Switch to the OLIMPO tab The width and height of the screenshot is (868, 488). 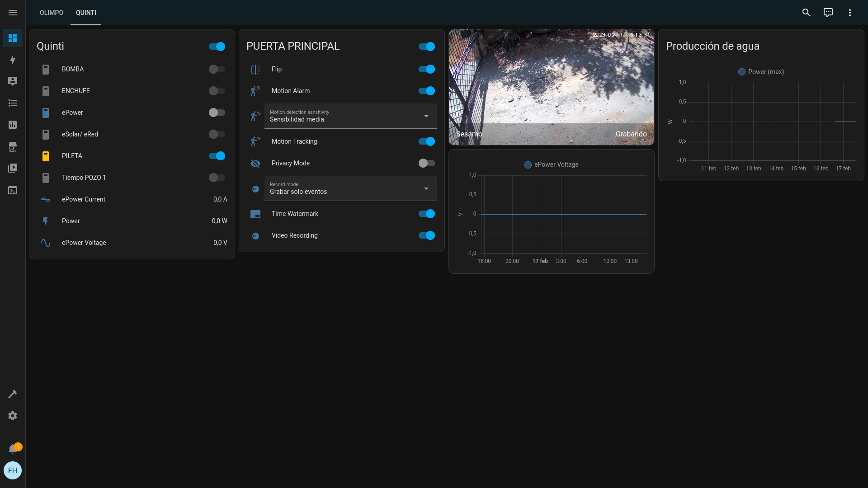pos(52,13)
